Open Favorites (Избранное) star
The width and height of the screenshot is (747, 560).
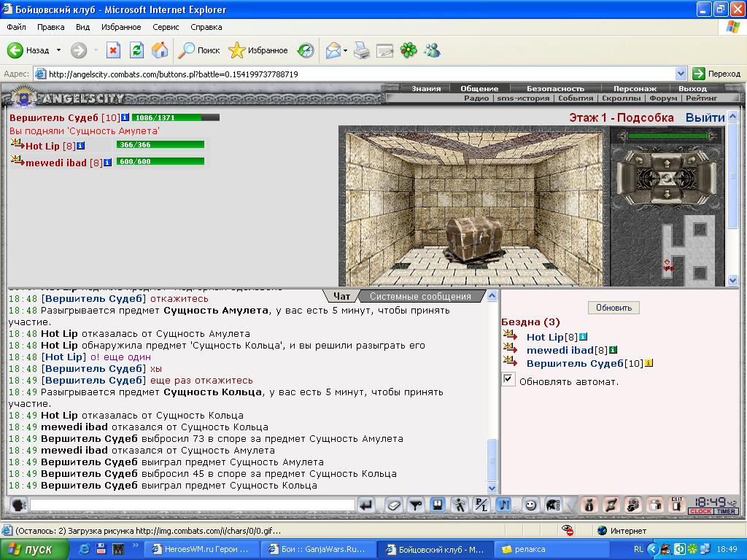point(237,50)
